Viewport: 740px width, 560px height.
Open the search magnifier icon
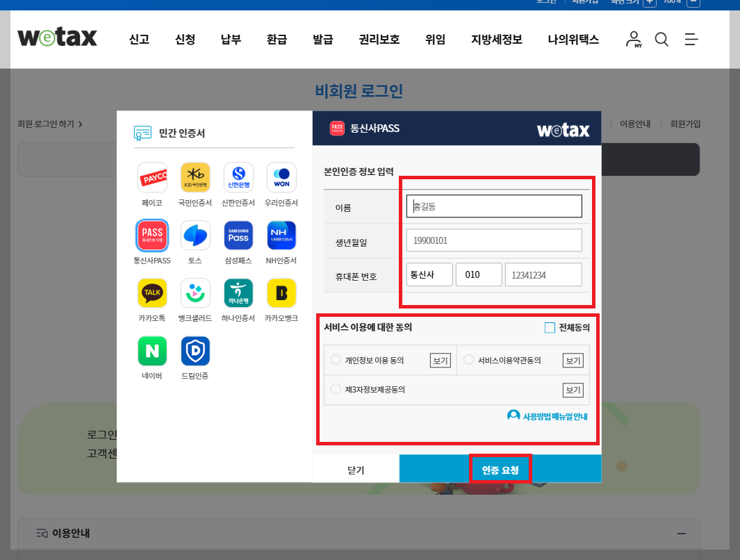[x=661, y=39]
